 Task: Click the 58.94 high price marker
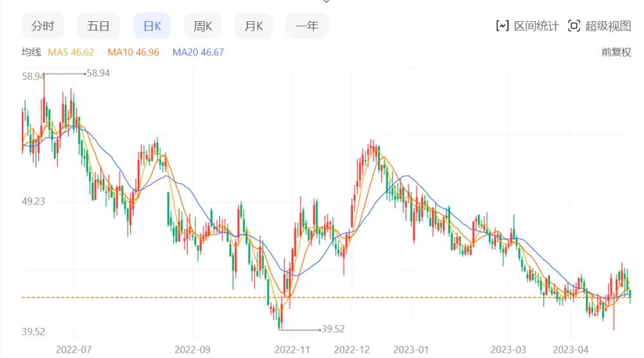[97, 73]
